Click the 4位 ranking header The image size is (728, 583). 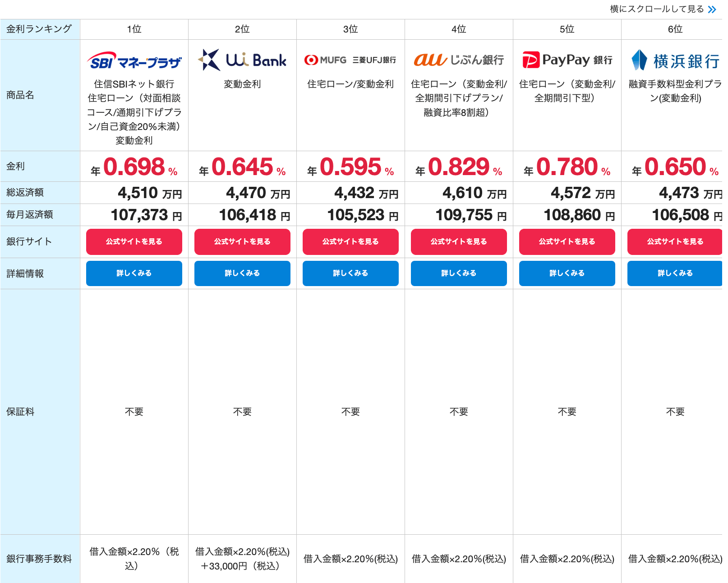(459, 29)
